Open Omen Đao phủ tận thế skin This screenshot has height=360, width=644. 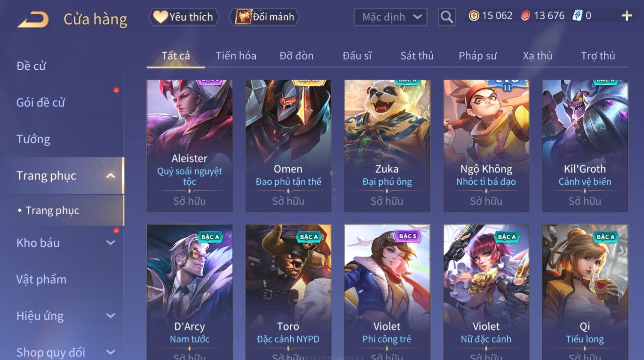click(288, 146)
